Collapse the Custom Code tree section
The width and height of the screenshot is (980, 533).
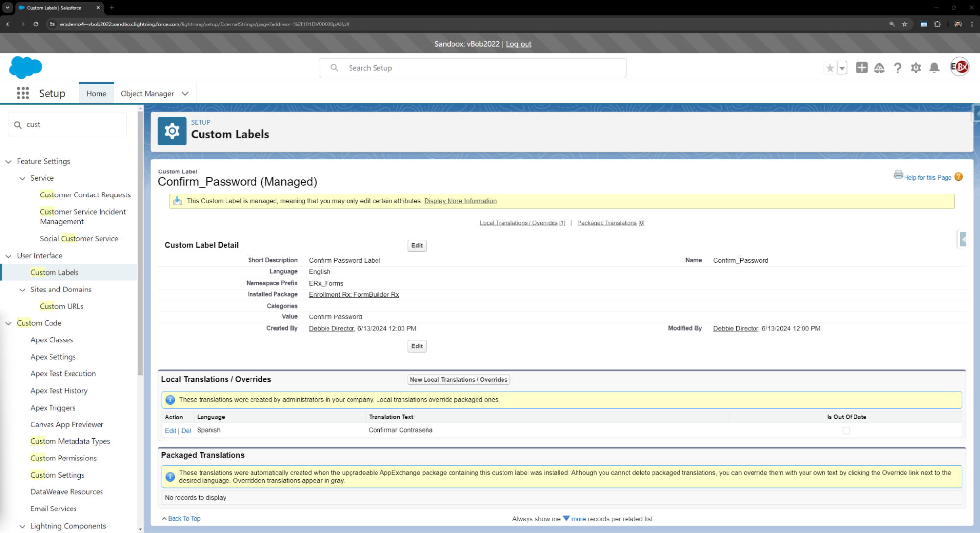pyautogui.click(x=8, y=323)
